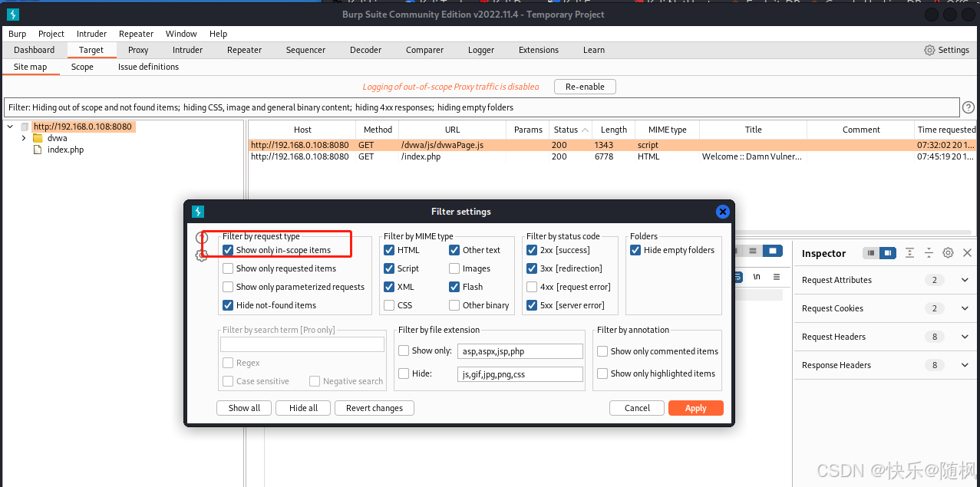Image resolution: width=980 pixels, height=487 pixels.
Task: Select the /index.php request row
Action: [x=612, y=156]
